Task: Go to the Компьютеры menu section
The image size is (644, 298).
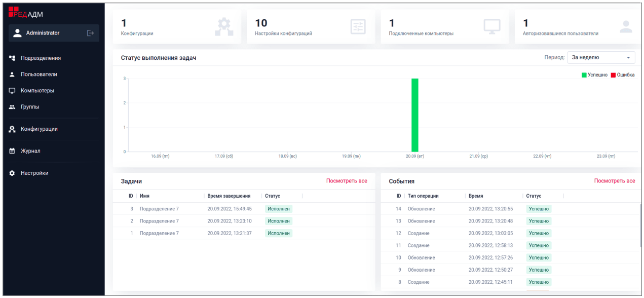Action: click(37, 91)
